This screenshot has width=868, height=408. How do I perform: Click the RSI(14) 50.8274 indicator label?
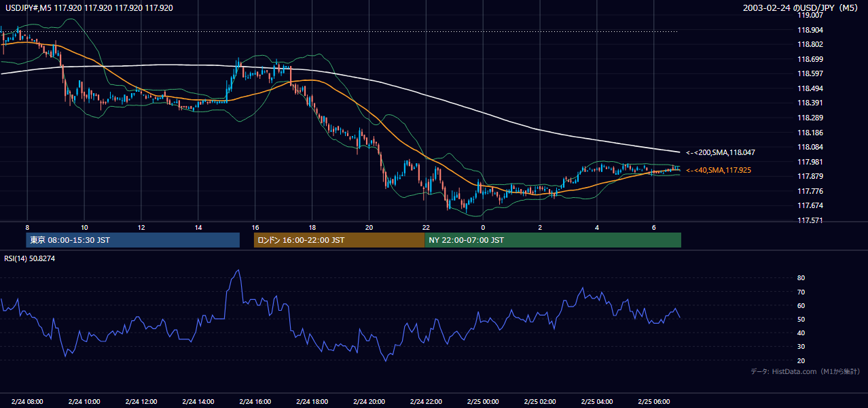pyautogui.click(x=30, y=259)
